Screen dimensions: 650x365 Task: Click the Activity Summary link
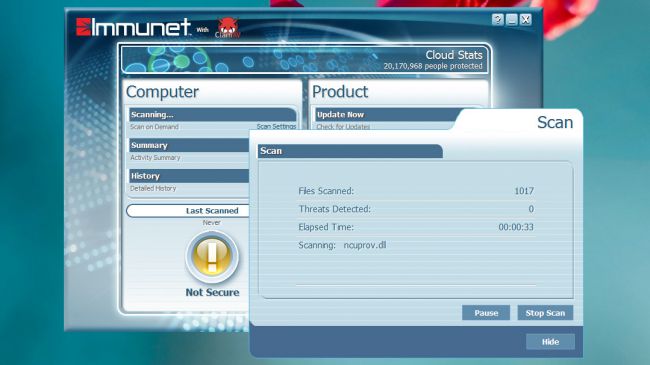tap(155, 158)
